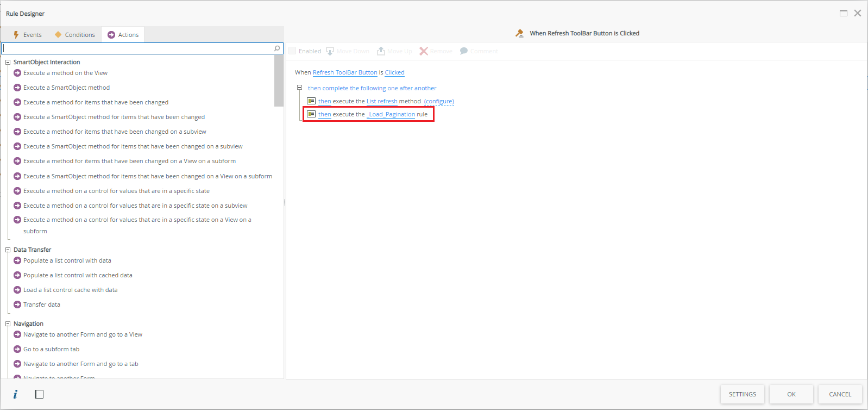
Task: Select the Transfer data action
Action: coord(42,305)
